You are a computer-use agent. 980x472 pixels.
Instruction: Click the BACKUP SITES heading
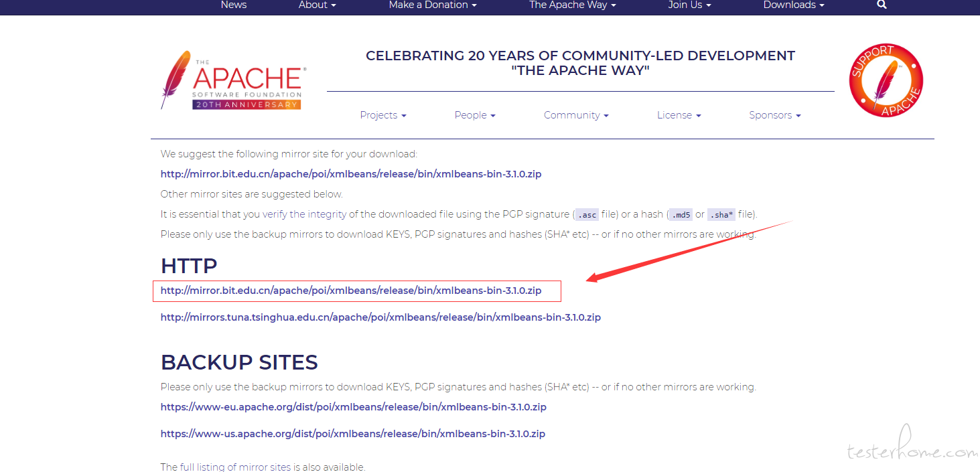coord(239,362)
